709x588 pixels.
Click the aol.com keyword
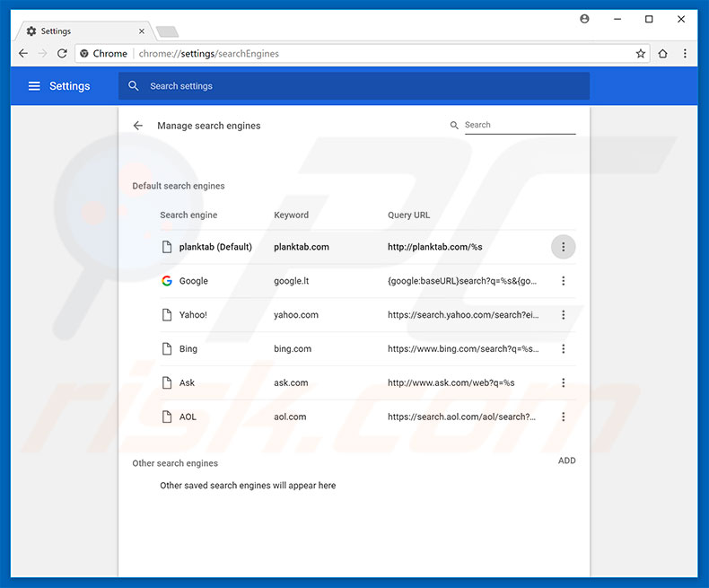[x=290, y=417]
